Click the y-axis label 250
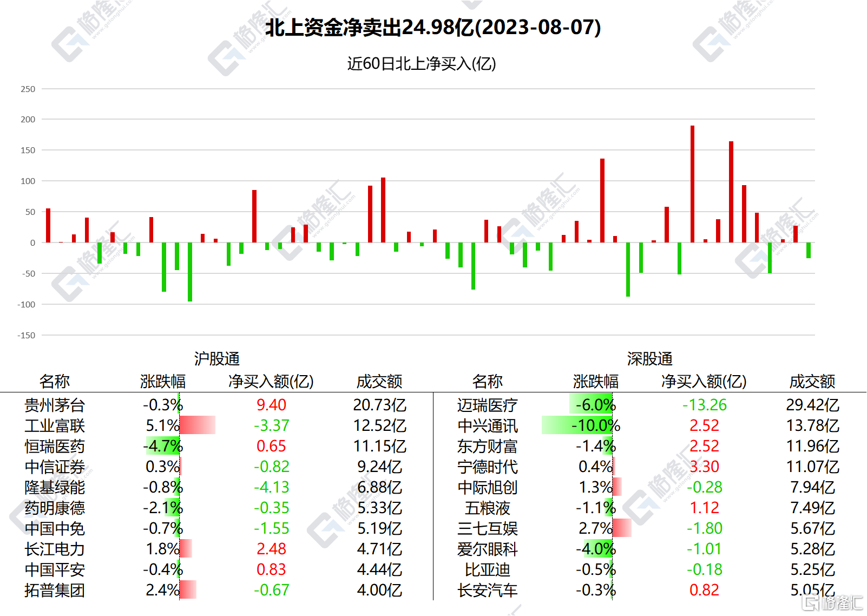This screenshot has height=616, width=867. tap(28, 89)
